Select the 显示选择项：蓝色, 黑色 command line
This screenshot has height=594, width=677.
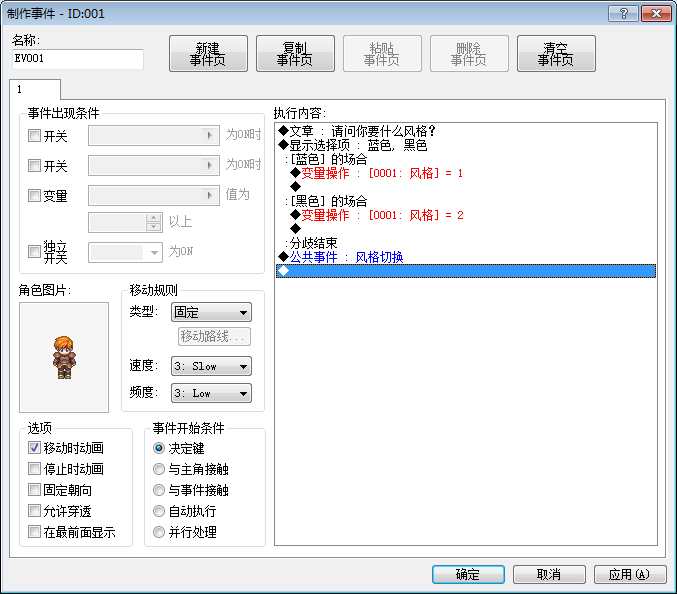point(466,145)
